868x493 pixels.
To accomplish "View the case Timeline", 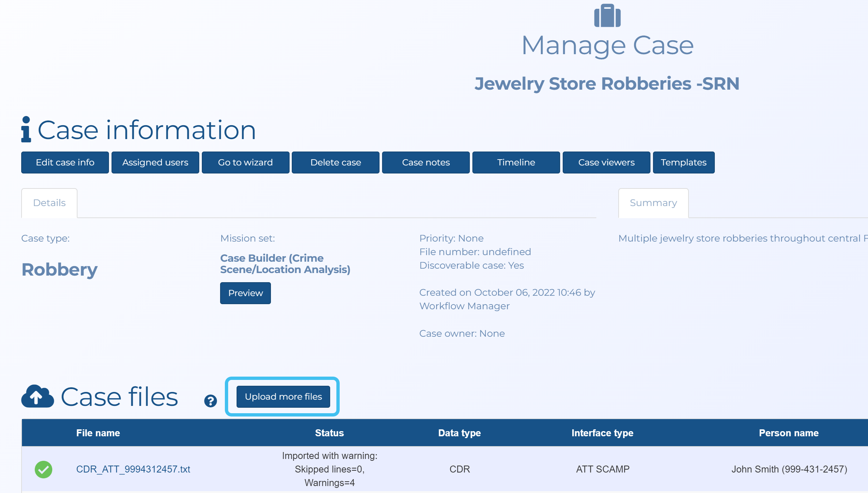I will pyautogui.click(x=516, y=162).
